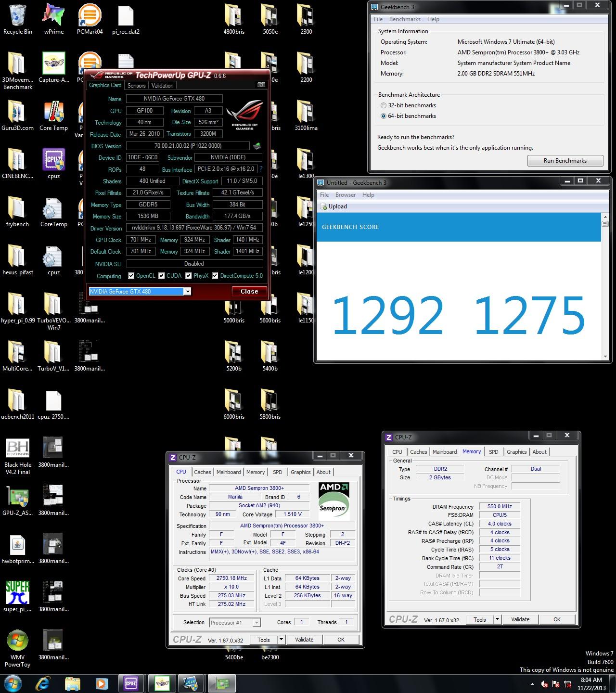Image resolution: width=616 pixels, height=693 pixels.
Task: Open Benchmarks menu in Geekbench 3
Action: click(x=405, y=19)
